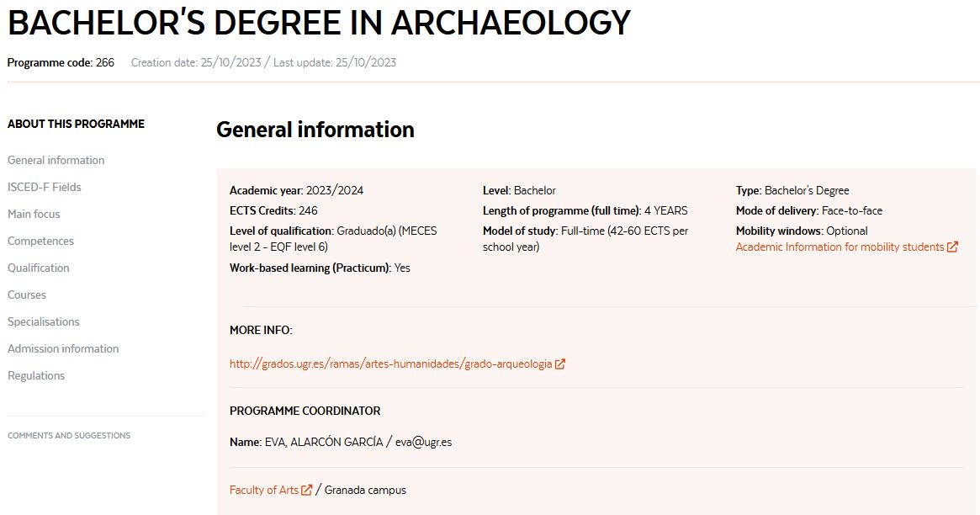This screenshot has height=515, width=980.
Task: Open Admission information section
Action: click(x=63, y=348)
